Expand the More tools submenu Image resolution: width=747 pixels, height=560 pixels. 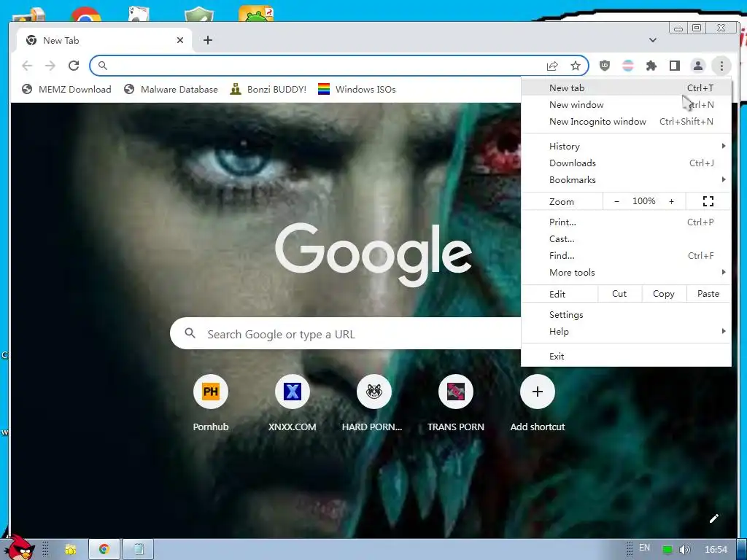click(x=626, y=273)
